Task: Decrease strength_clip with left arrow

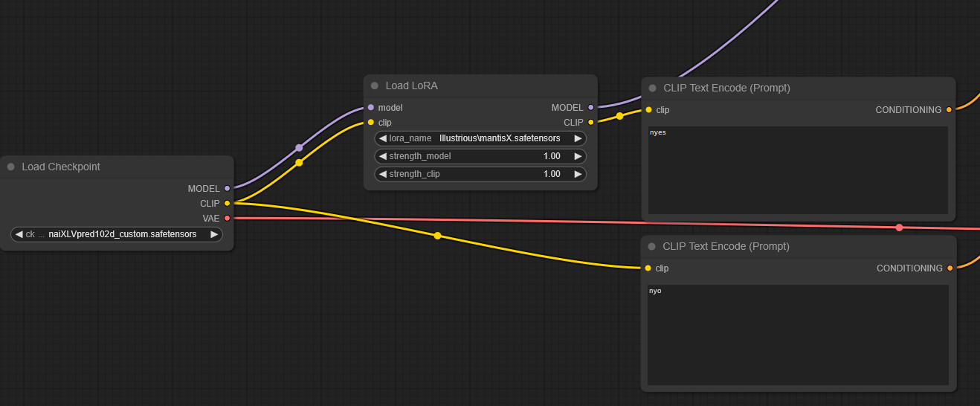Action: pyautogui.click(x=382, y=174)
